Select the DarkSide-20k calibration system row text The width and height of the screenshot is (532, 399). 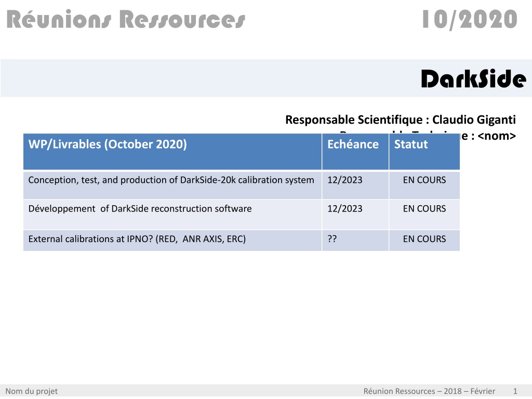[x=171, y=180]
